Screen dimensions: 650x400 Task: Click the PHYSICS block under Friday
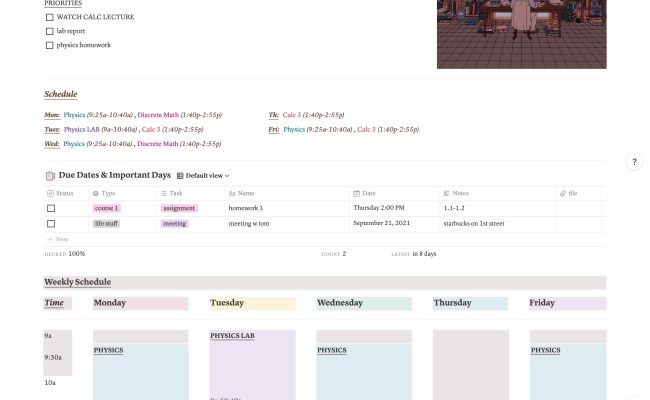pyautogui.click(x=568, y=372)
